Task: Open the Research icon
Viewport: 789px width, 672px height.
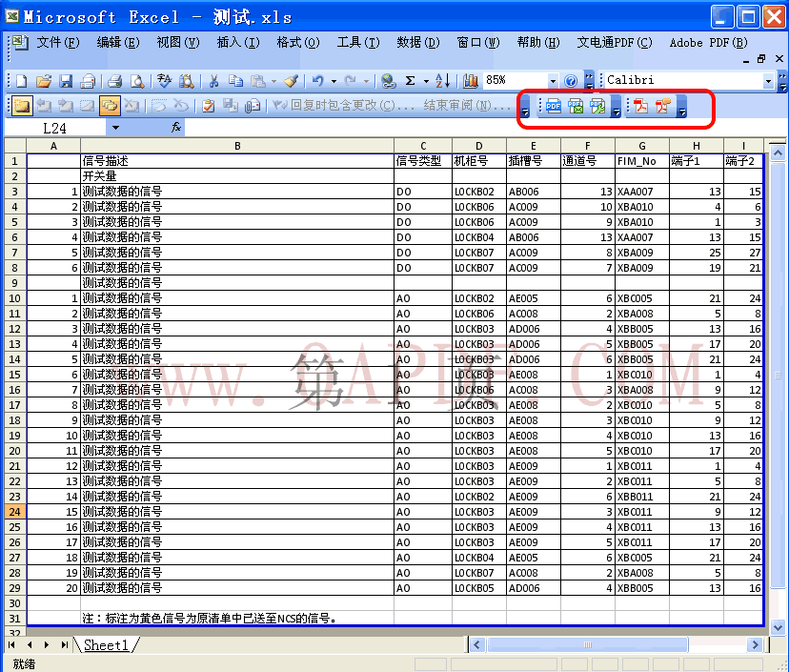Action: tap(186, 80)
